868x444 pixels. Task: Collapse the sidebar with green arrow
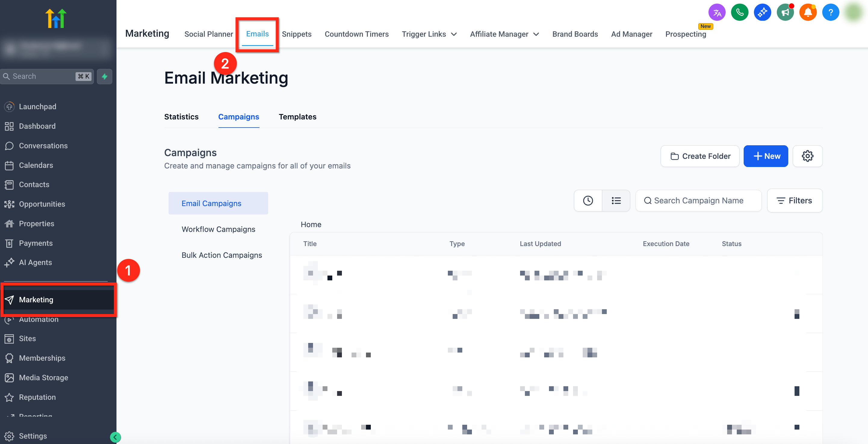(x=115, y=437)
